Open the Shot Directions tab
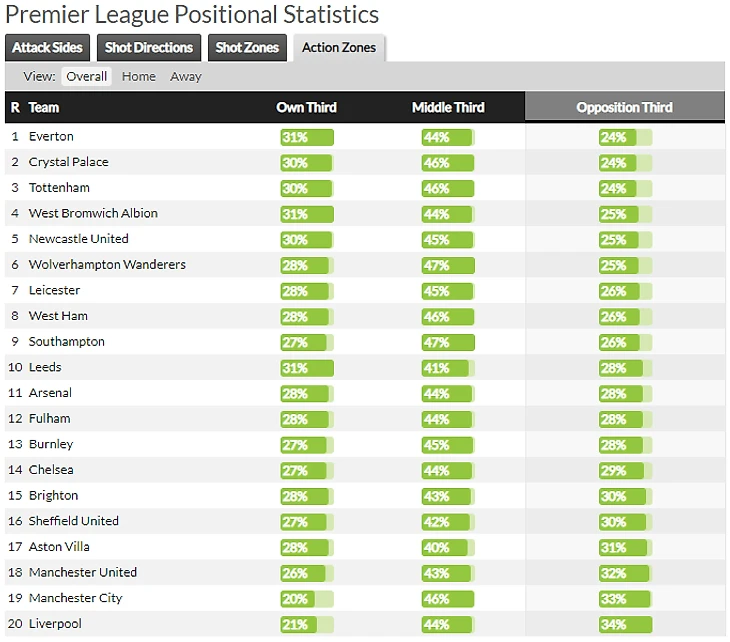The height and width of the screenshot is (642, 730). pyautogui.click(x=149, y=47)
